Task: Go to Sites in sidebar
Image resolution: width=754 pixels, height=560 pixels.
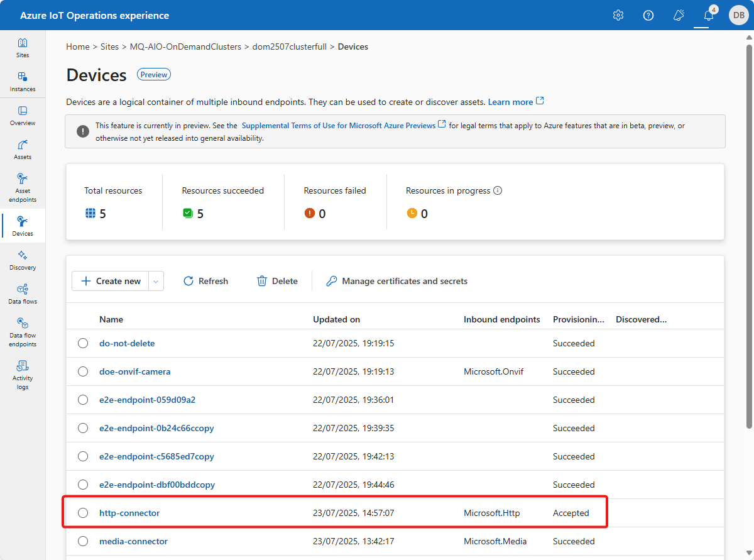Action: coord(23,48)
